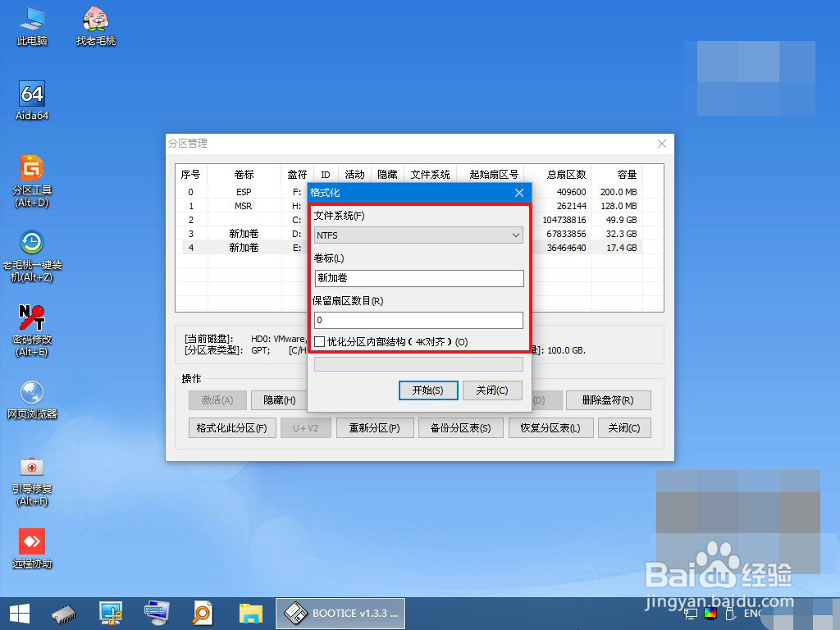Click the 起始扇区号 column header
This screenshot has width=840, height=630.
tap(491, 175)
